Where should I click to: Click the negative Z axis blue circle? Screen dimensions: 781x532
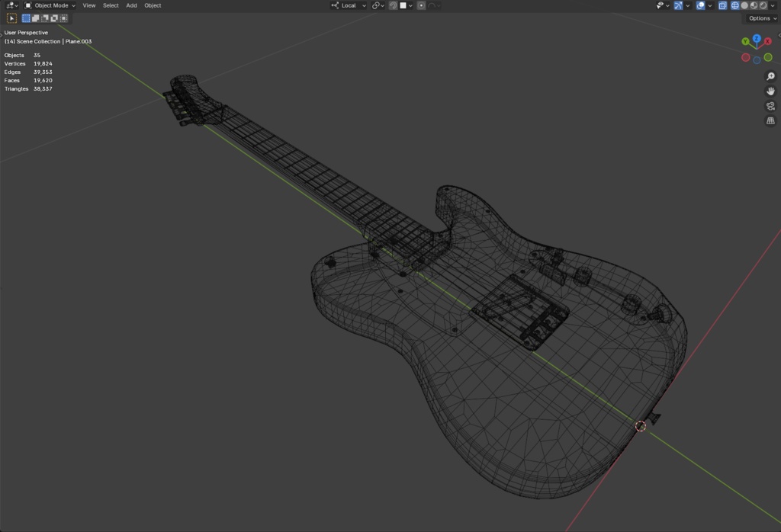(x=757, y=60)
